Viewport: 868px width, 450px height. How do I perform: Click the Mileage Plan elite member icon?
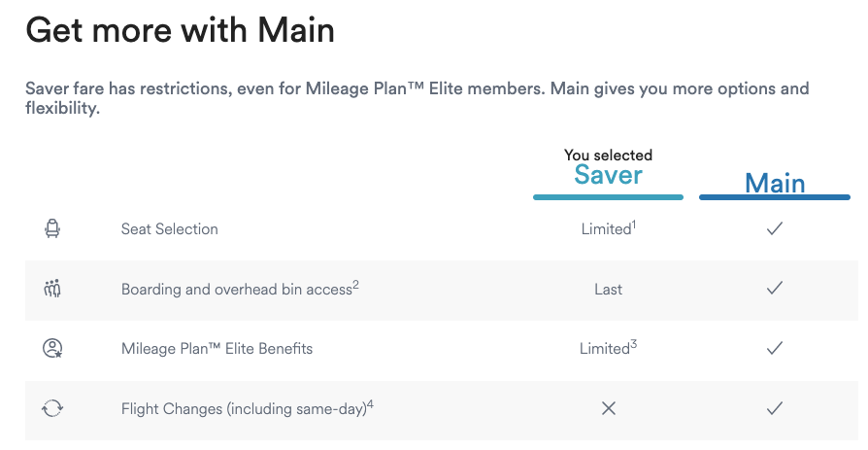point(52,348)
